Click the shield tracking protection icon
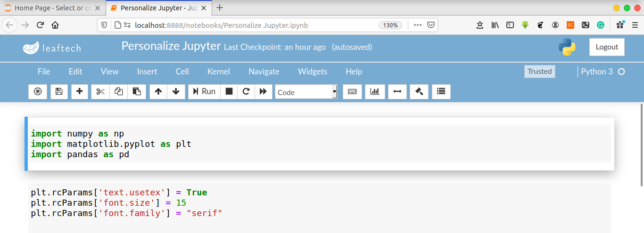This screenshot has width=644, height=233. click(x=104, y=25)
